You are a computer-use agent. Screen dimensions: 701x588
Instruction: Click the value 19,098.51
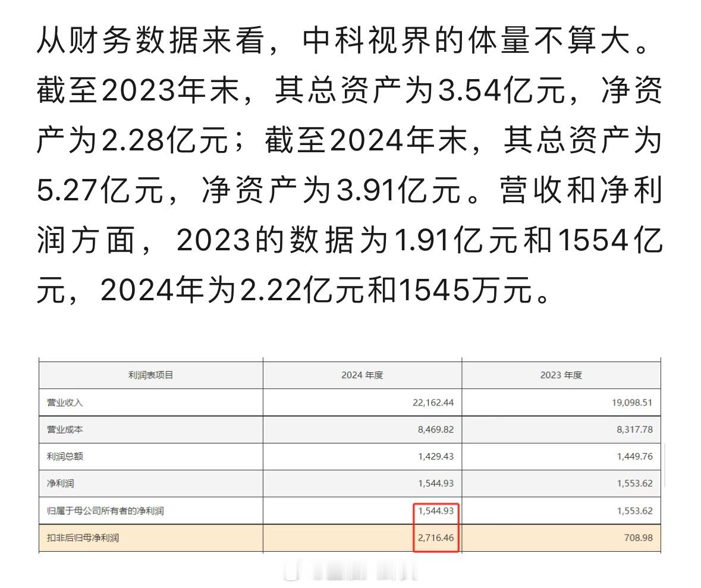tap(632, 403)
